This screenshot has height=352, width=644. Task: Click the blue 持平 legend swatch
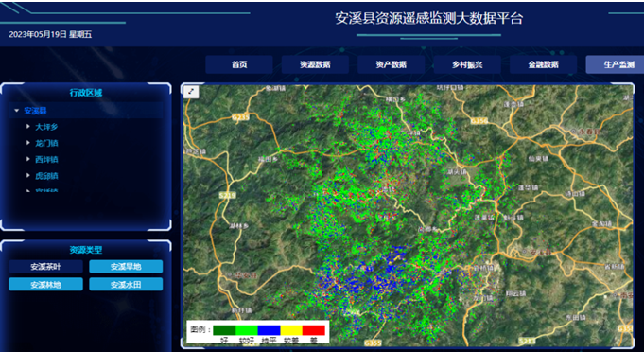pos(269,330)
